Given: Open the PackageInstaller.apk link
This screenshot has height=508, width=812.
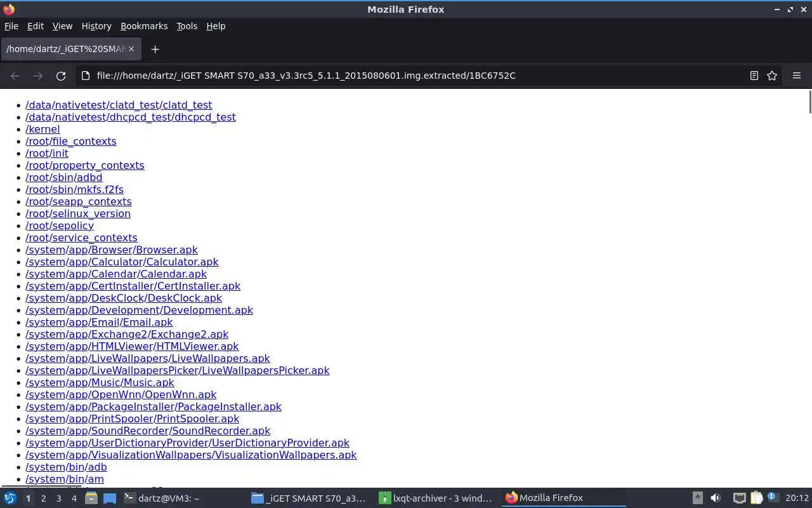Looking at the screenshot, I should tap(154, 406).
